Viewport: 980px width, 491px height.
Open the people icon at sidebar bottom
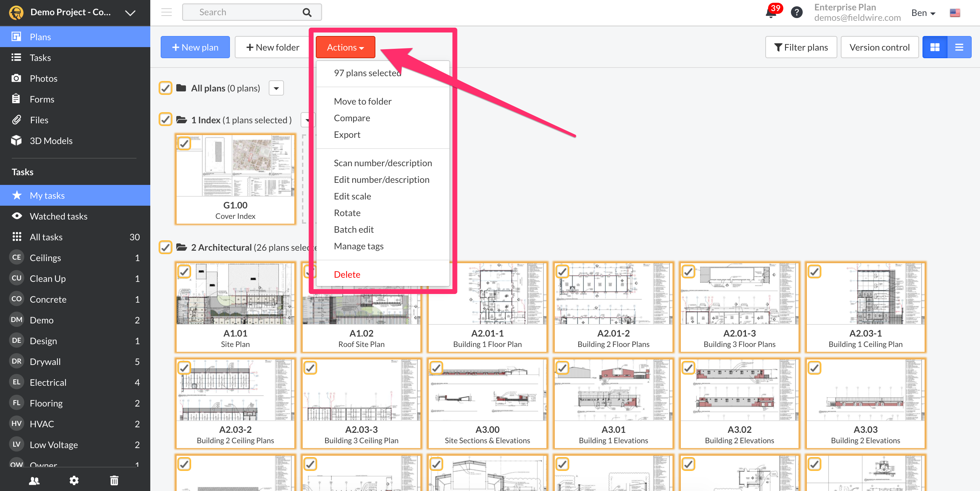34,481
